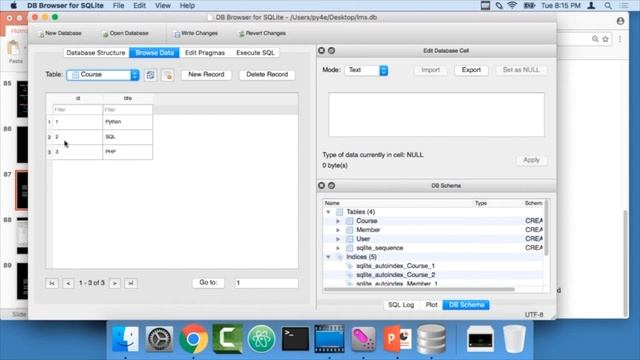Go to the next page of records
Image resolution: width=640 pixels, height=360 pixels.
(x=115, y=283)
